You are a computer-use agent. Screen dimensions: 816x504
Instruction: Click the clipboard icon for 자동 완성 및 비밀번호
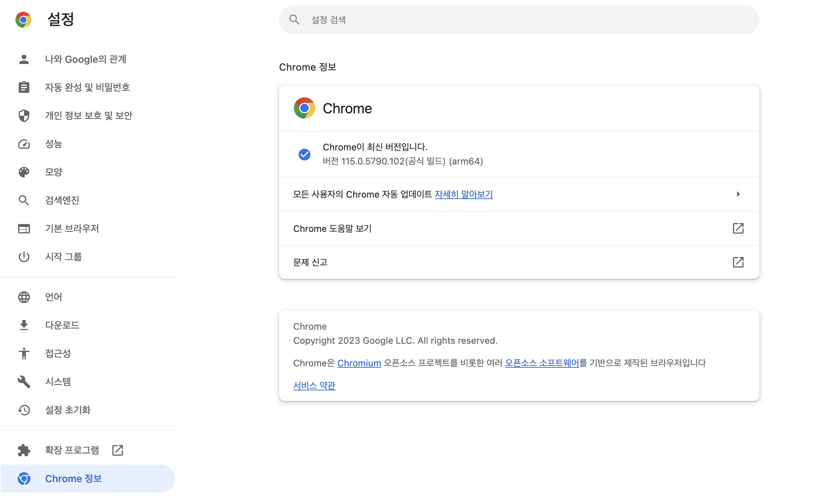click(24, 87)
